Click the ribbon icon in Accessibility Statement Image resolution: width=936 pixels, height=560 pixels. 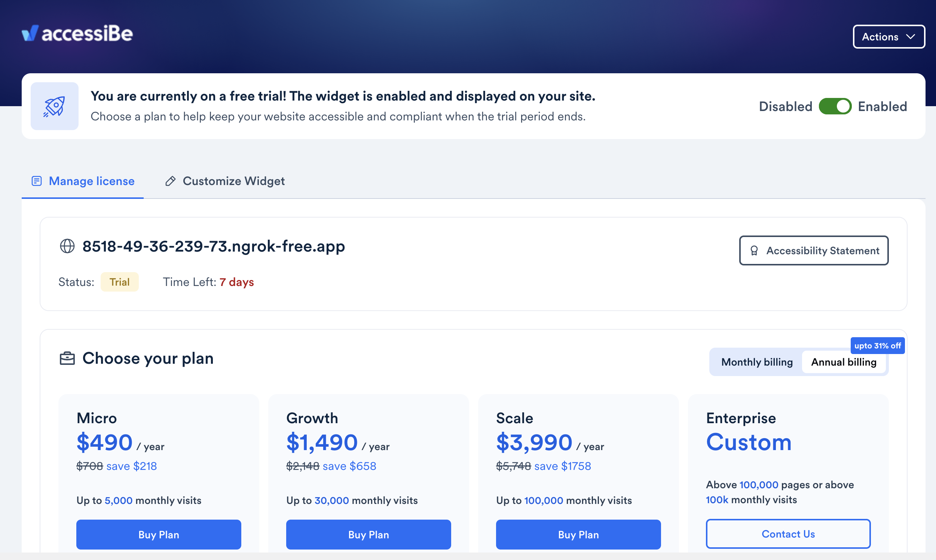(754, 251)
